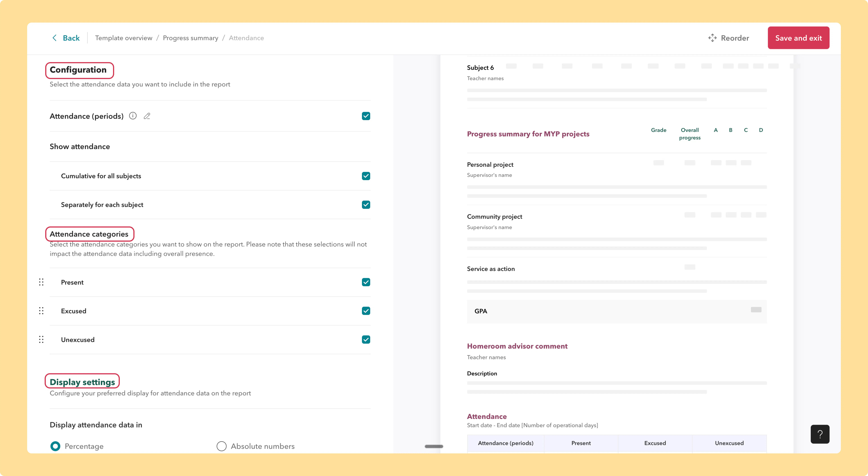Click the Description label in preview
This screenshot has width=868, height=476.
click(482, 373)
